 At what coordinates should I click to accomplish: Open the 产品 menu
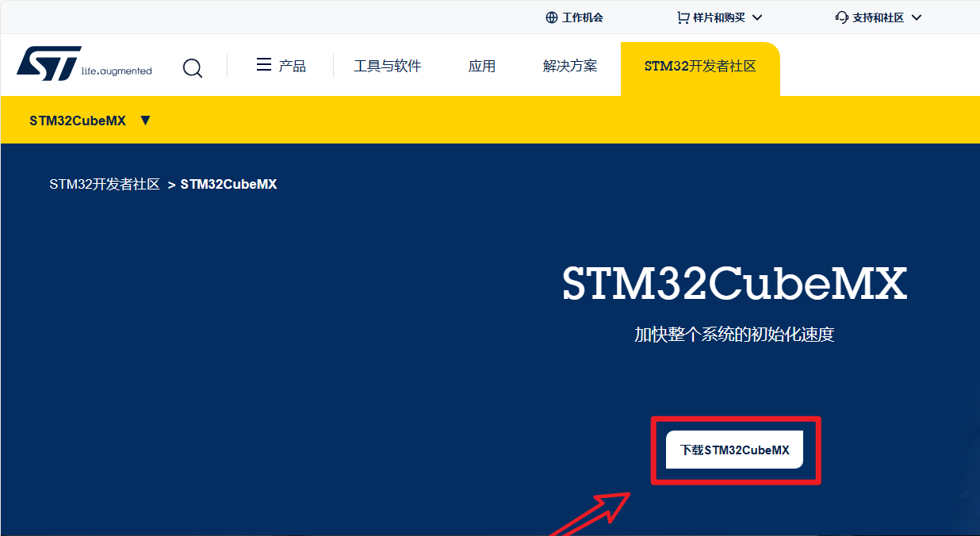coord(293,66)
